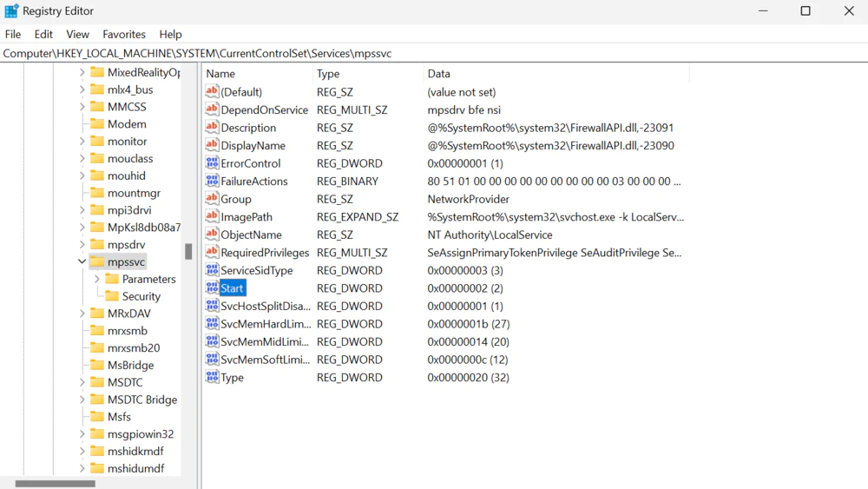Click the icon beside Description value
This screenshot has width=868, height=489.
tap(212, 127)
